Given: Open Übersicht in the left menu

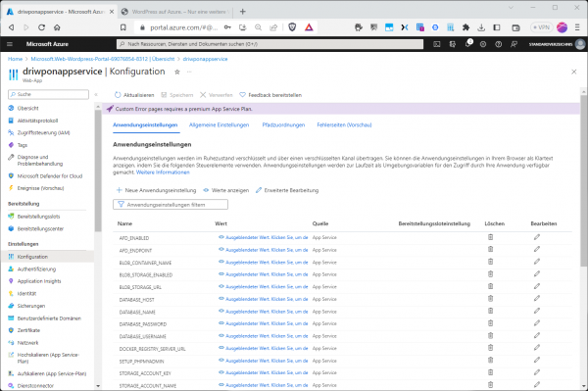Looking at the screenshot, I should (x=28, y=108).
